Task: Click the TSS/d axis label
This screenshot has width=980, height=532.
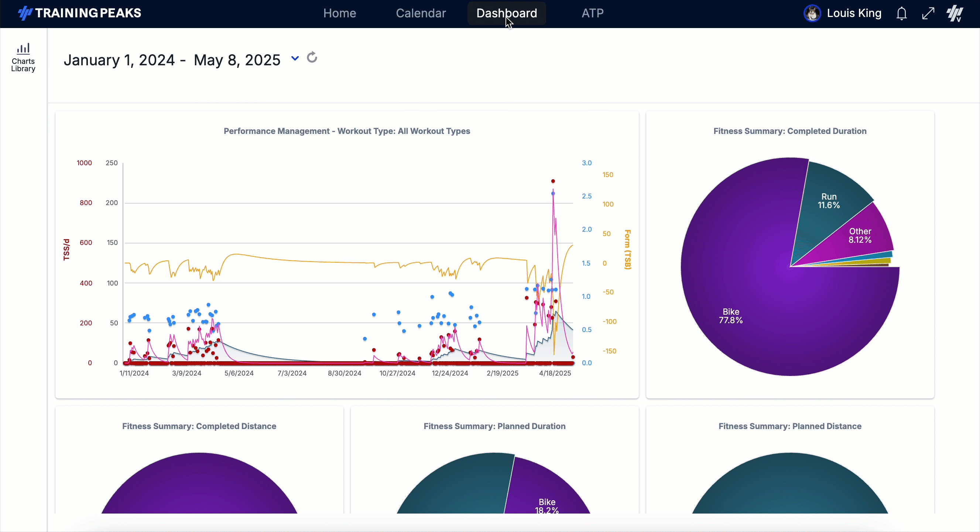Action: [66, 250]
